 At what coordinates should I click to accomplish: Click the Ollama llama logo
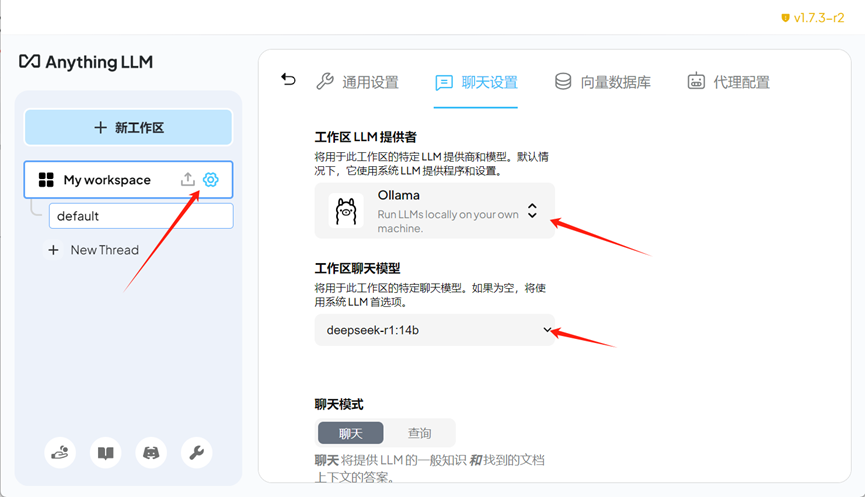tap(346, 211)
